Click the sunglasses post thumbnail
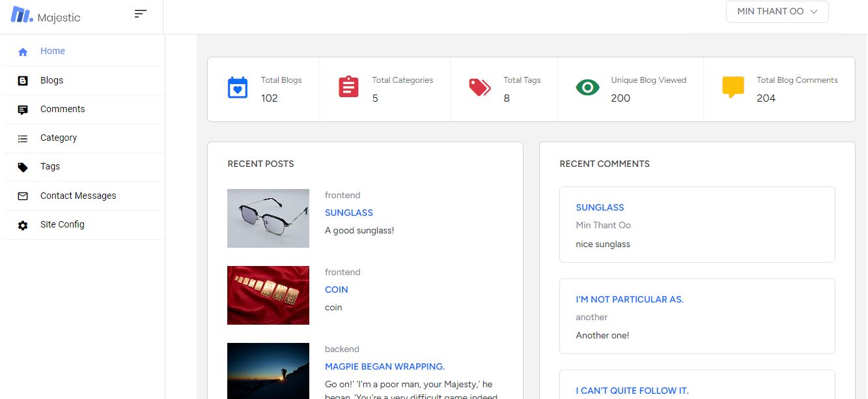Viewport: 868px width, 399px height. [268, 218]
